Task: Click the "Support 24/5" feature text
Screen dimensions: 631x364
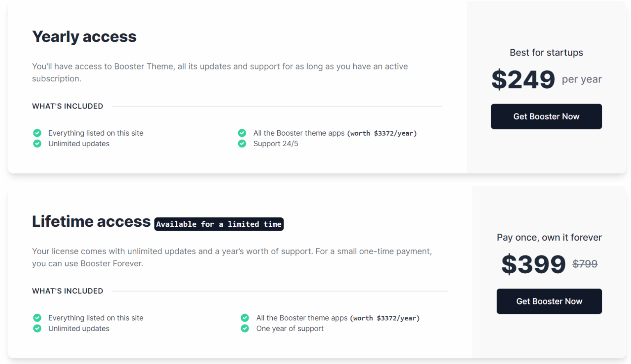Action: 276,144
